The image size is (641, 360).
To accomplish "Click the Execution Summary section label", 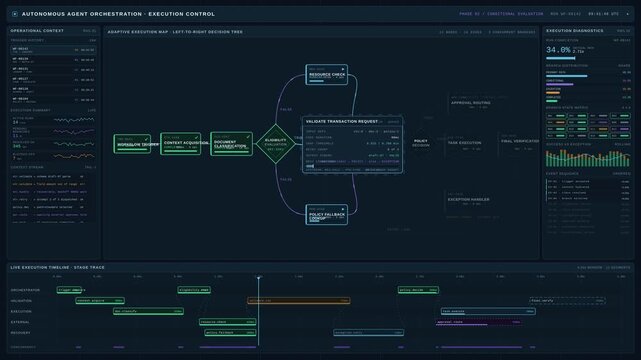I will [30, 110].
